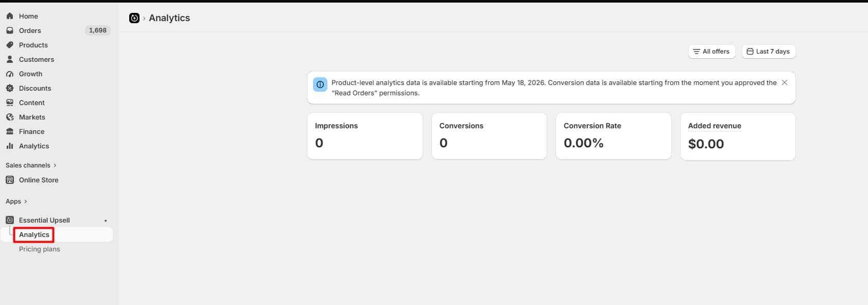Click the Online Store storefront icon
Viewport: 868px width, 305px height.
point(10,180)
